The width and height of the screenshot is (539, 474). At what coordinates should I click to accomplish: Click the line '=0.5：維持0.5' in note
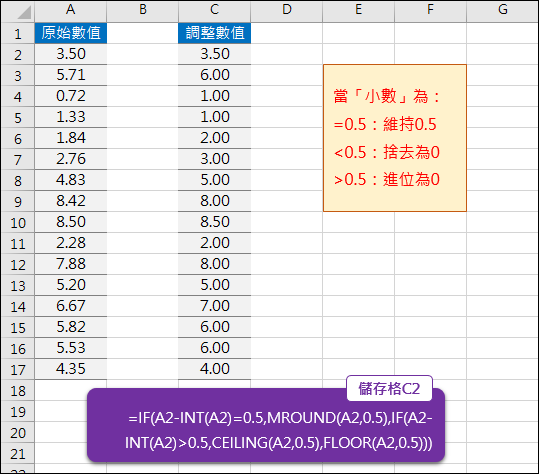pos(385,124)
